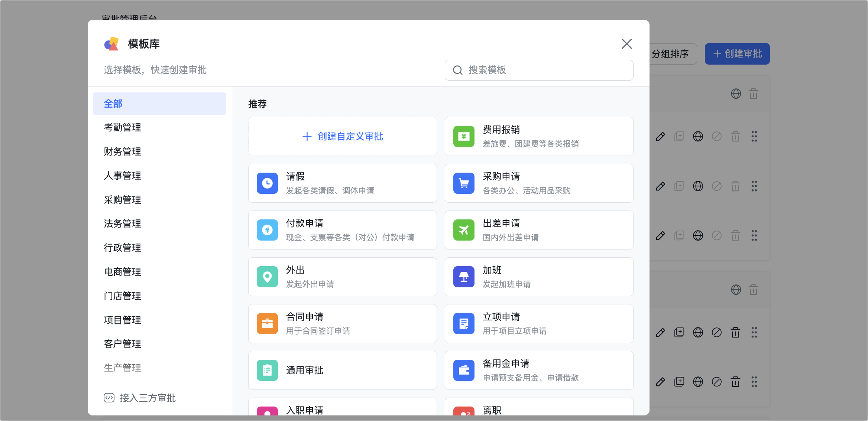Click the 合同申请 briefcase icon

pyautogui.click(x=267, y=323)
